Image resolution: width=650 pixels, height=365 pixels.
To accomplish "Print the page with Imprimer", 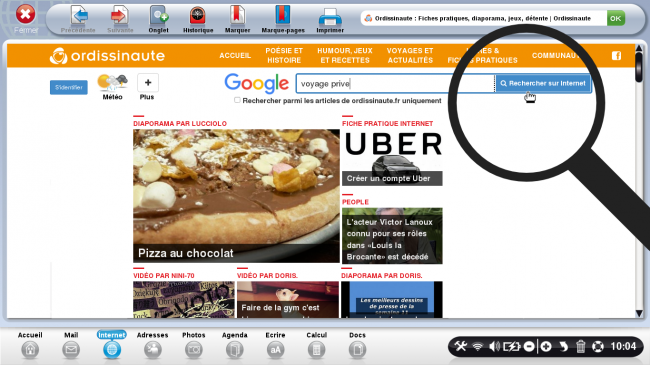I will click(330, 19).
